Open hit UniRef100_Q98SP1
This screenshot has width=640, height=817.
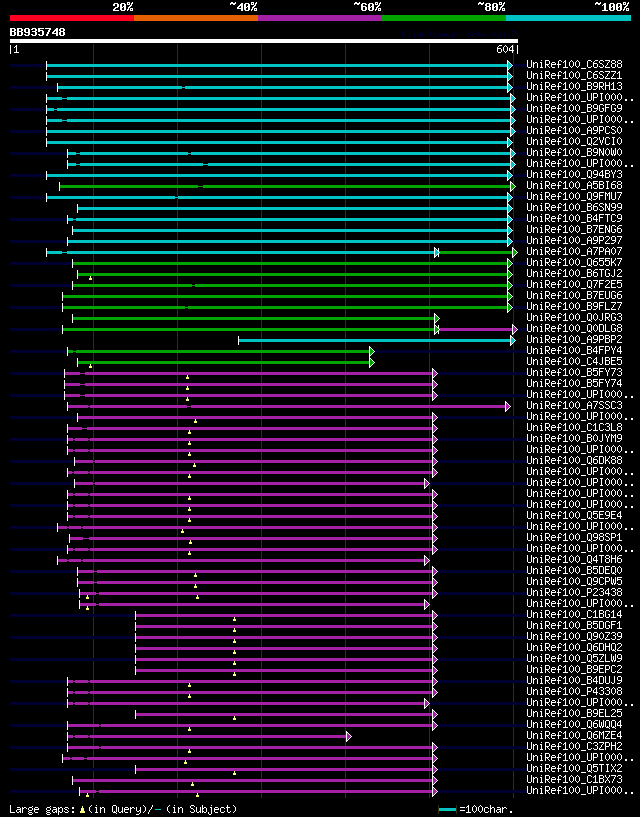[574, 538]
